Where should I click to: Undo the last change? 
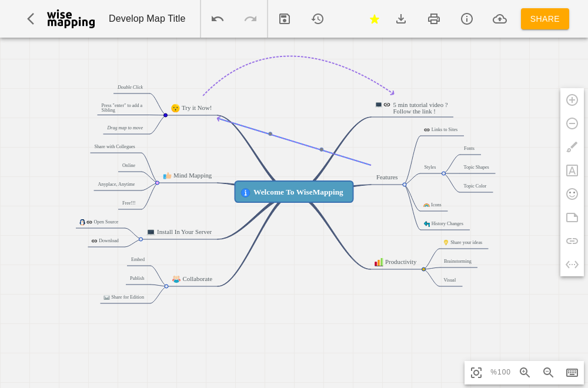coord(218,19)
